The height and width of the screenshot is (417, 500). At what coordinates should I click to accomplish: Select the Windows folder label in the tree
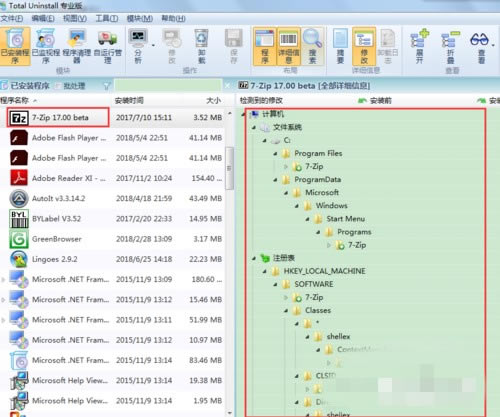(x=331, y=206)
